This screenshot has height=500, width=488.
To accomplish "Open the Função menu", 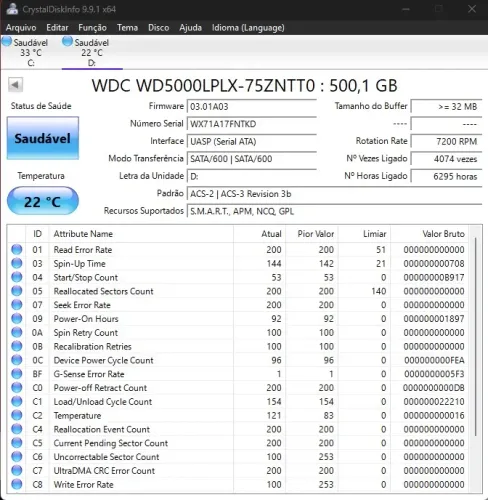I will (x=92, y=28).
